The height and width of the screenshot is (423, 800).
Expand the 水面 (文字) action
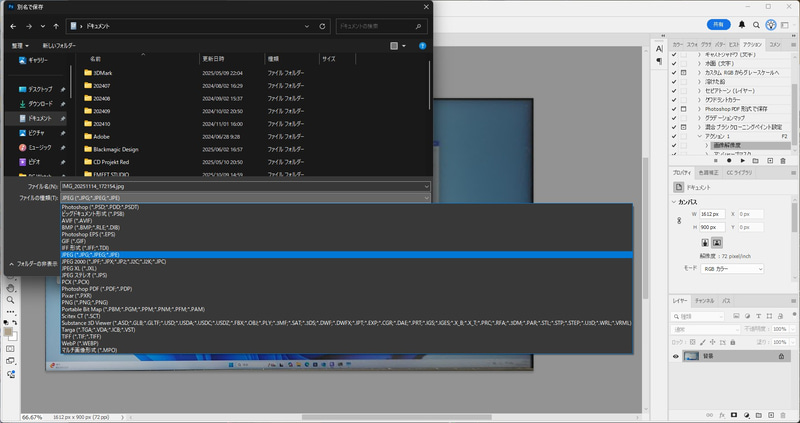point(699,64)
